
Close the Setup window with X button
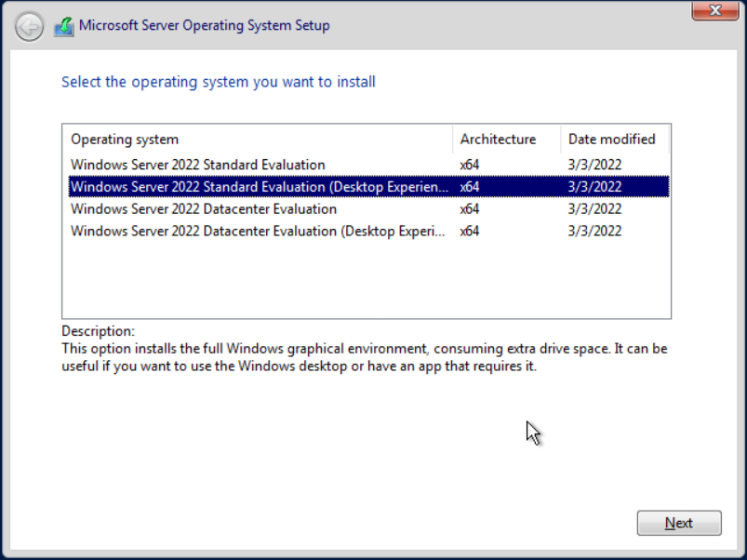click(x=715, y=10)
